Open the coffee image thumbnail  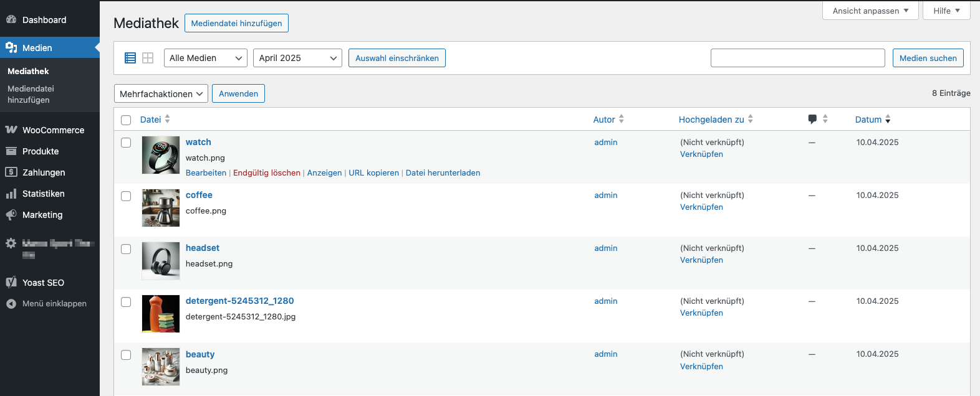point(161,208)
